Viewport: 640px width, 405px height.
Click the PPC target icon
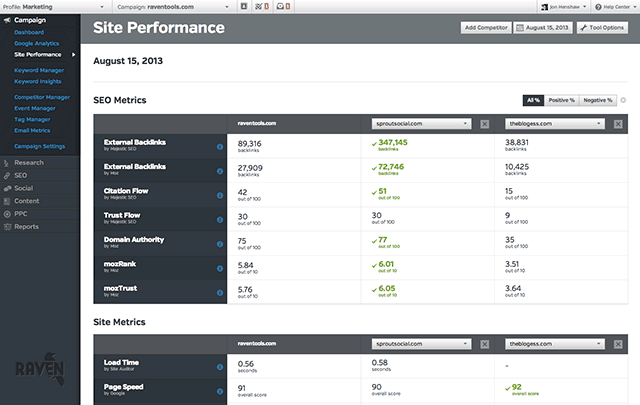coord(7,214)
